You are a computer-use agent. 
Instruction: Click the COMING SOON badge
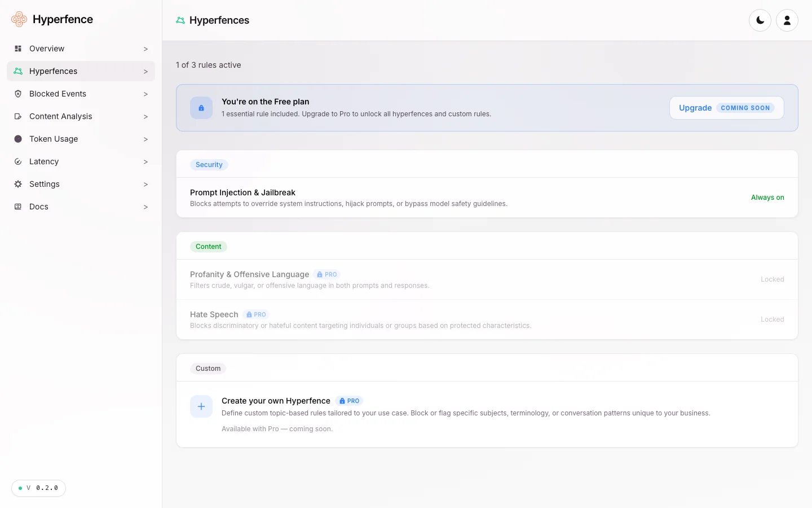tap(745, 108)
